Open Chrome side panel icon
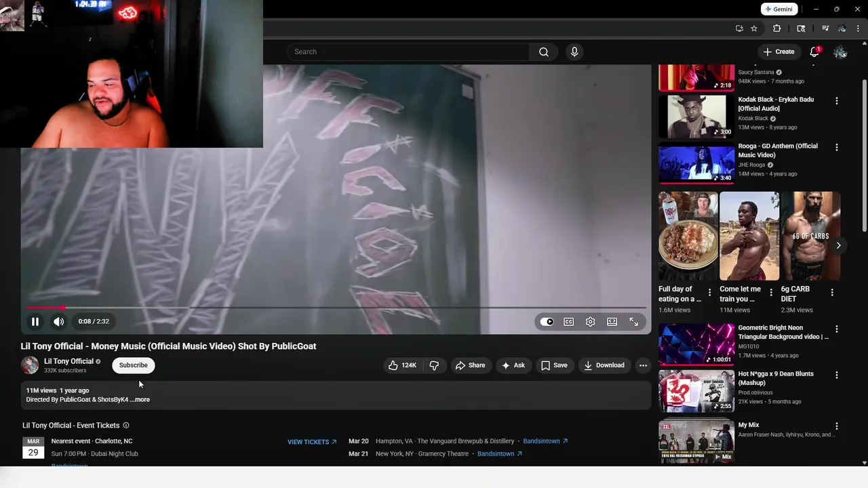This screenshot has height=488, width=868. (801, 28)
